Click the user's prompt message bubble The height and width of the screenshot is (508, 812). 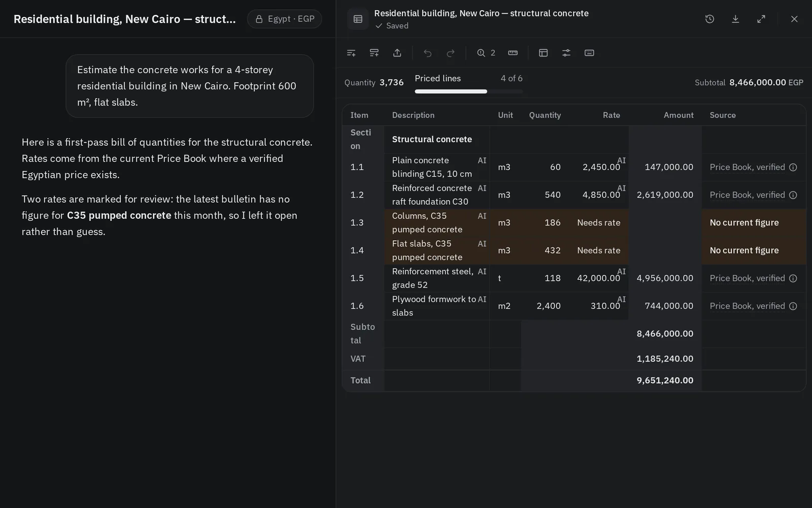(190, 86)
